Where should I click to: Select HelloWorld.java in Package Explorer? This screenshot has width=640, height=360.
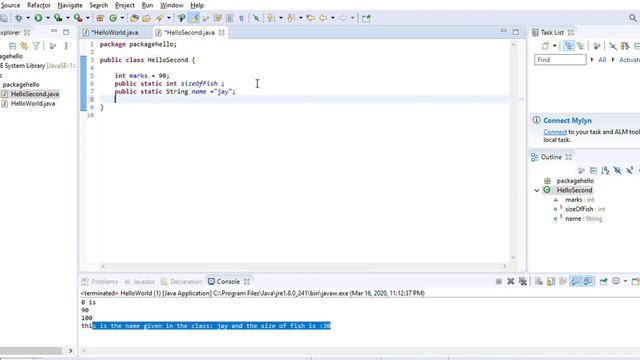pos(33,104)
